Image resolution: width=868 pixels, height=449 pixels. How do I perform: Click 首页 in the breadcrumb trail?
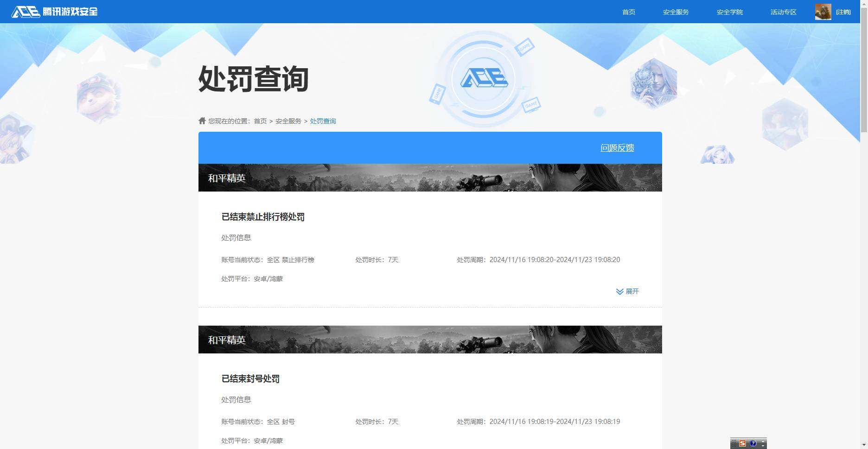coord(260,121)
